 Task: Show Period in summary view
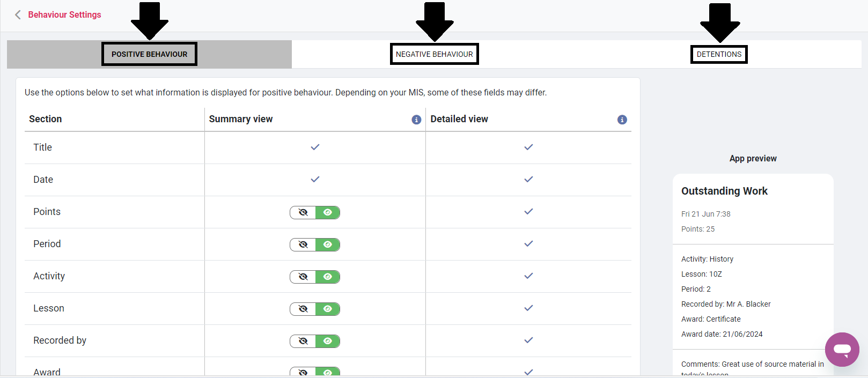327,244
